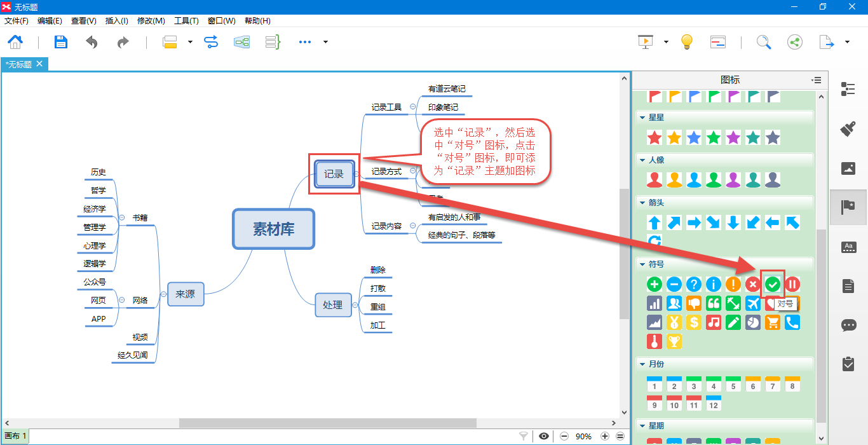Undo the last action
This screenshot has height=445, width=868.
click(92, 42)
